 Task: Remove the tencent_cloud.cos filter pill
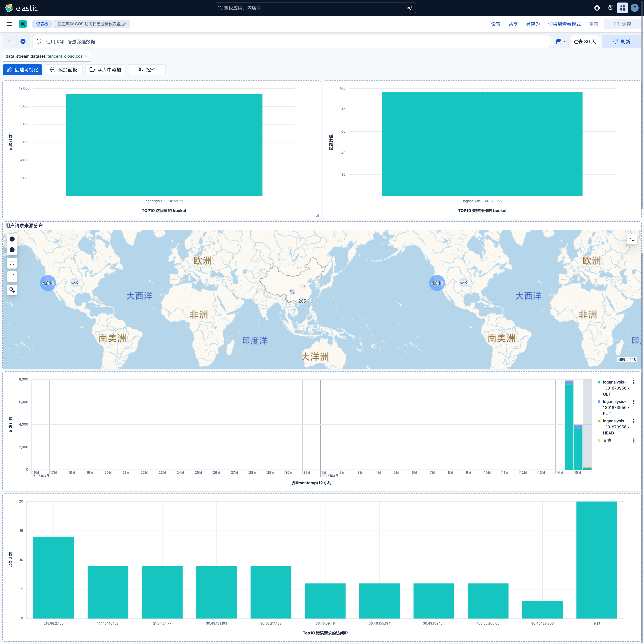(86, 56)
